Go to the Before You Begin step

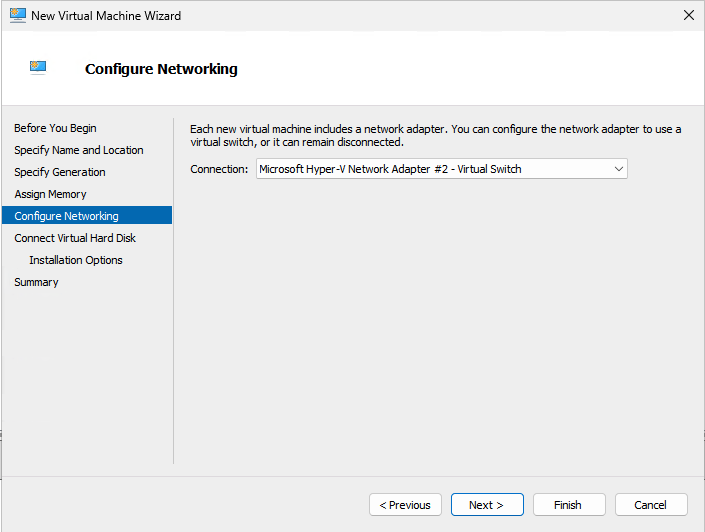coord(55,128)
